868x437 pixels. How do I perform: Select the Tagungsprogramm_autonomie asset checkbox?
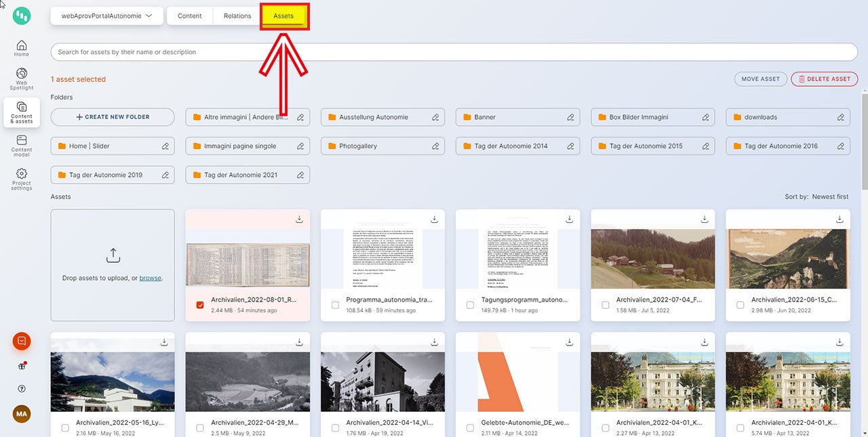(470, 305)
